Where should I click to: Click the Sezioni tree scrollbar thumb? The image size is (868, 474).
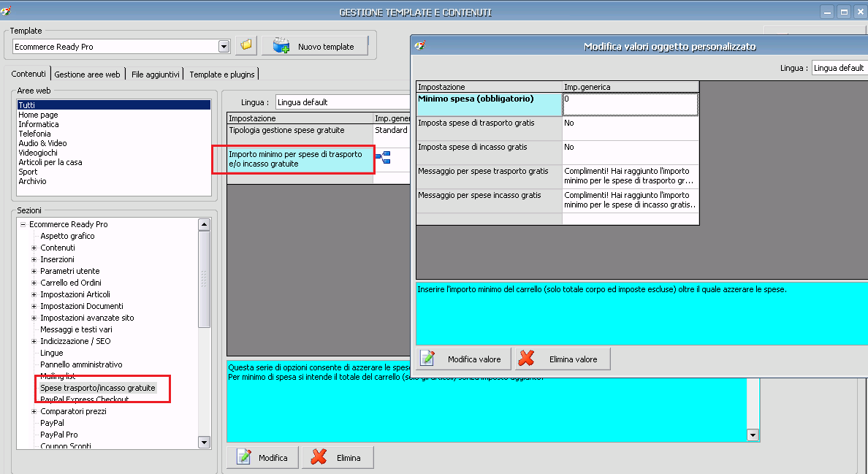coord(205,279)
